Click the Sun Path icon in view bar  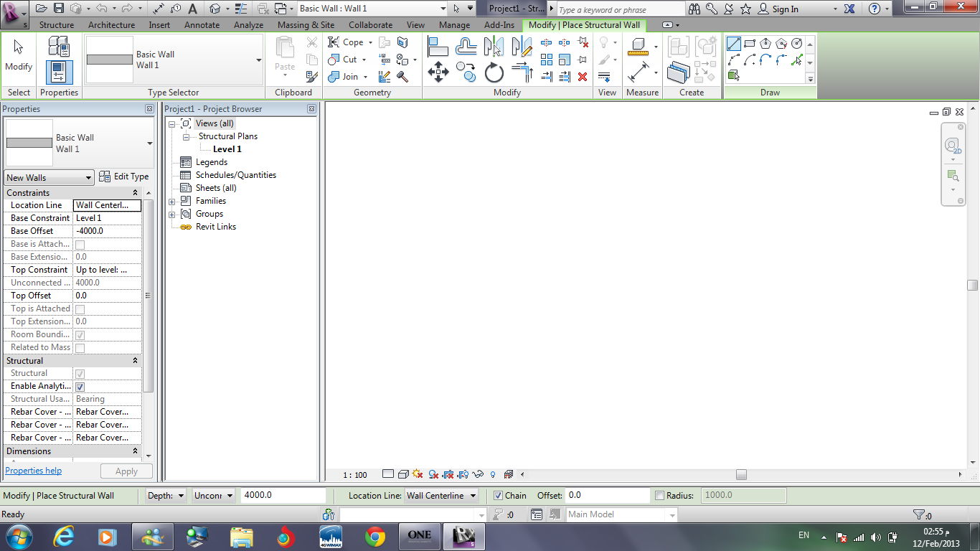click(418, 474)
